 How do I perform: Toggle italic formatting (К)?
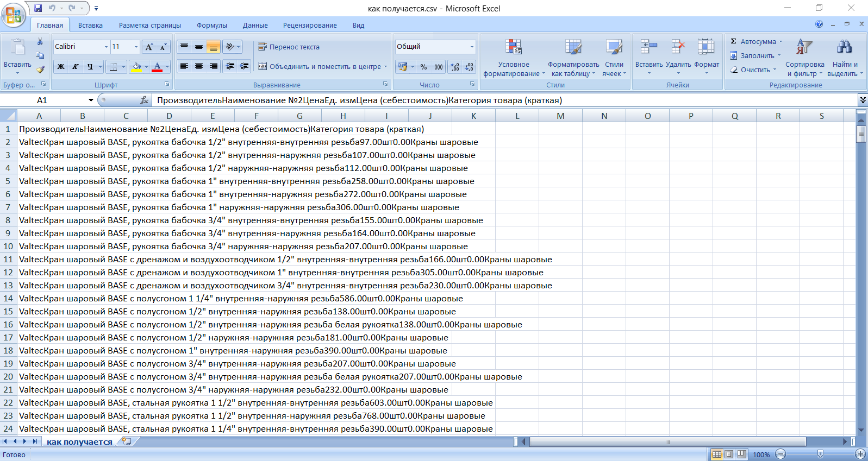(75, 67)
